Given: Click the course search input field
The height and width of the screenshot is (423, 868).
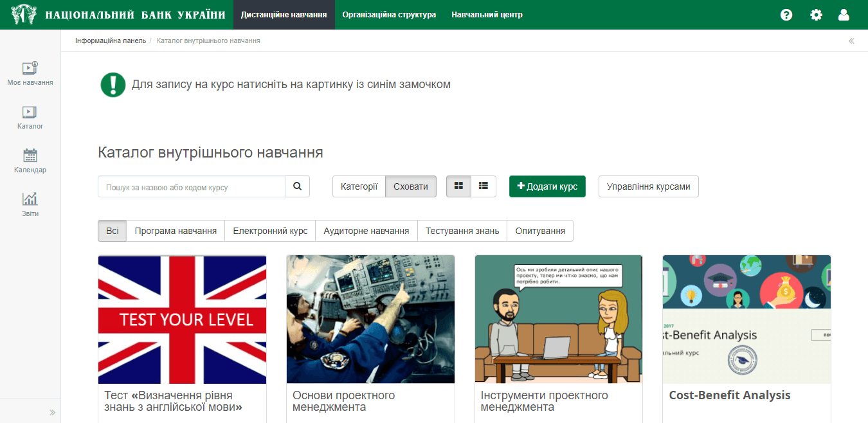Looking at the screenshot, I should pos(192,186).
